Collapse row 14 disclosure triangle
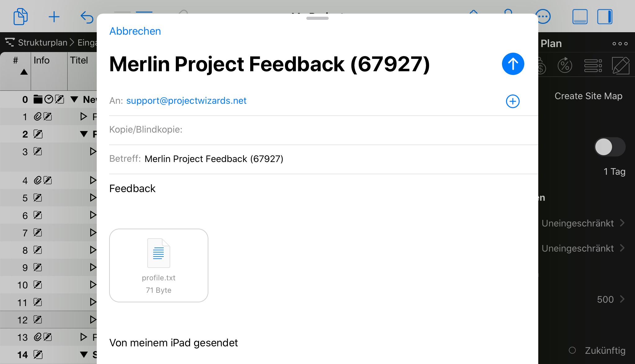This screenshot has width=635, height=364. click(84, 354)
